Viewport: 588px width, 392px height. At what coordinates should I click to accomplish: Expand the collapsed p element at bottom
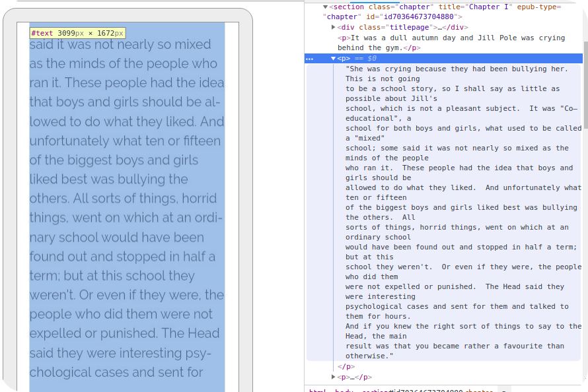333,377
